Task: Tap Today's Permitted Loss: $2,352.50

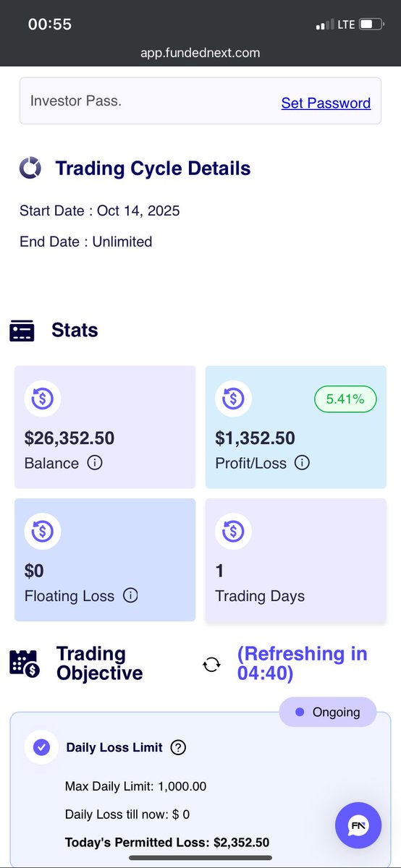Action: click(167, 843)
